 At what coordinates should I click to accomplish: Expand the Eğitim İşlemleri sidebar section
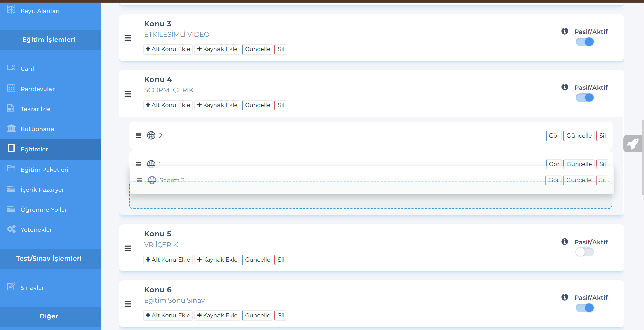coord(49,40)
